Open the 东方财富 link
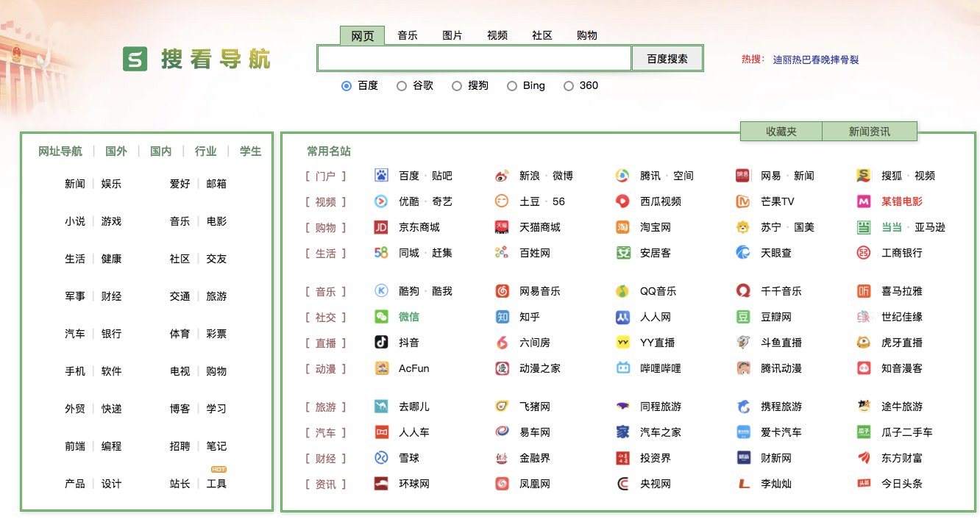This screenshot has width=980, height=519. click(902, 458)
